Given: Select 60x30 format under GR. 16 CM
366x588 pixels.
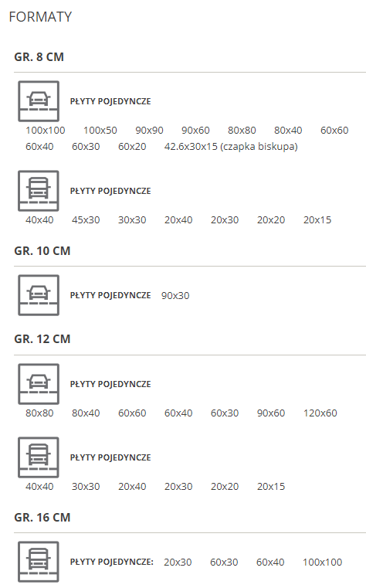Looking at the screenshot, I should [224, 563].
